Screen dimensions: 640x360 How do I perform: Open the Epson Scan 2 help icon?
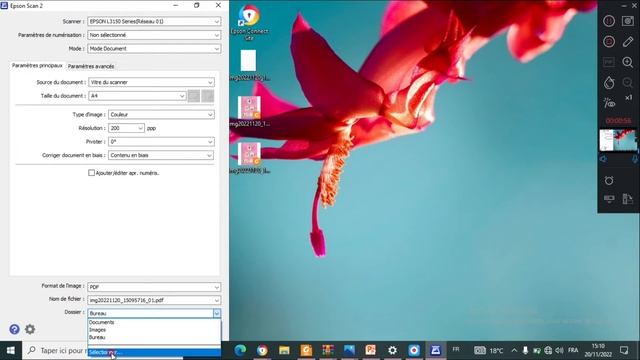tap(14, 329)
